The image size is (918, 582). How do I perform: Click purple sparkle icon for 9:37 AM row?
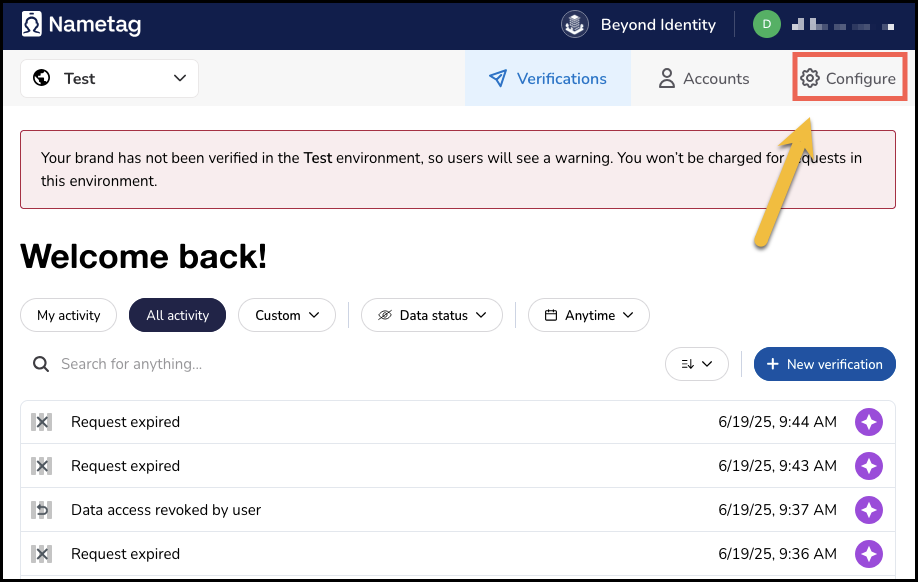coord(869,510)
